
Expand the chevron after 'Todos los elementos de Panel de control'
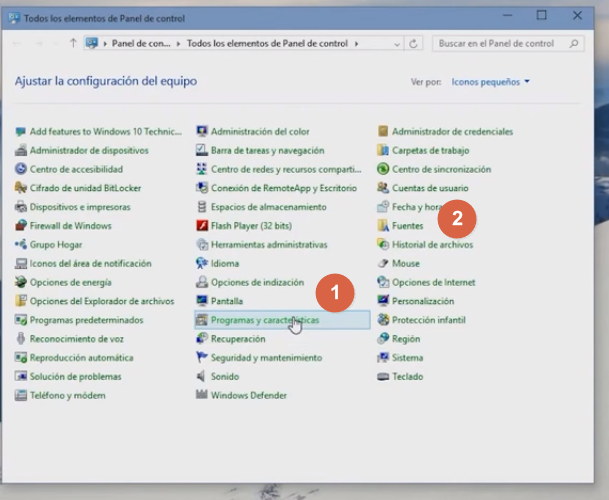(x=356, y=44)
